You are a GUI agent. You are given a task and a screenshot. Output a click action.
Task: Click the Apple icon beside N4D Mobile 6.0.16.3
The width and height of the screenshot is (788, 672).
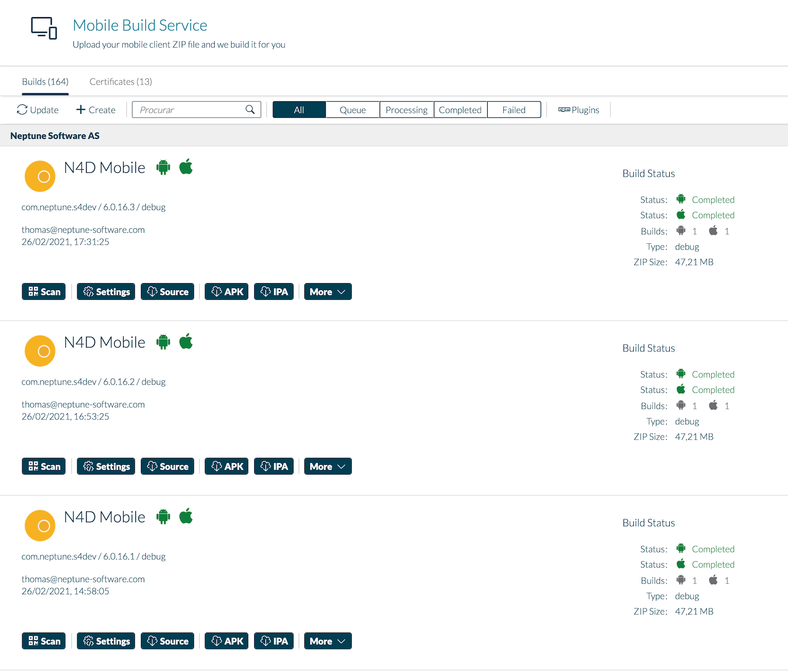[x=186, y=167]
